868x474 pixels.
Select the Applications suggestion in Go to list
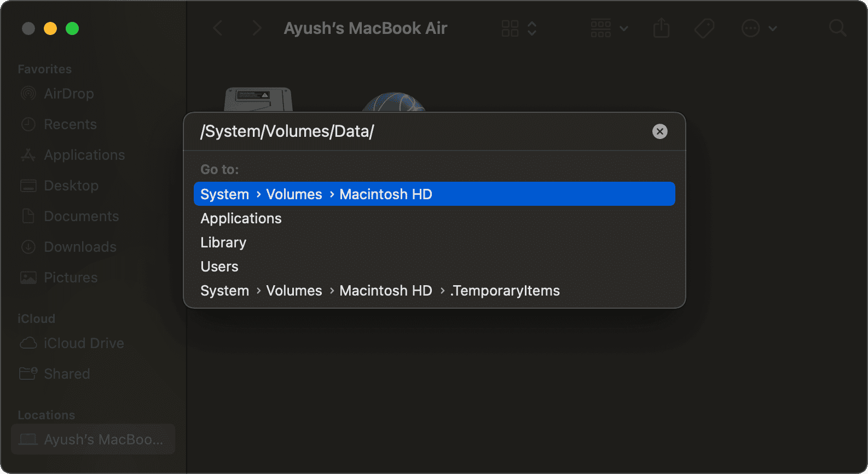pyautogui.click(x=241, y=218)
